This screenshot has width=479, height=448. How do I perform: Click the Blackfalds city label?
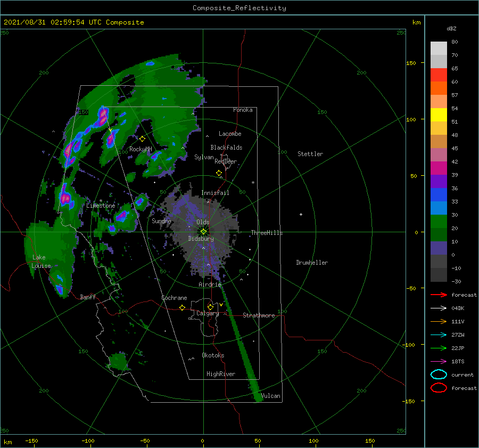[x=226, y=148]
